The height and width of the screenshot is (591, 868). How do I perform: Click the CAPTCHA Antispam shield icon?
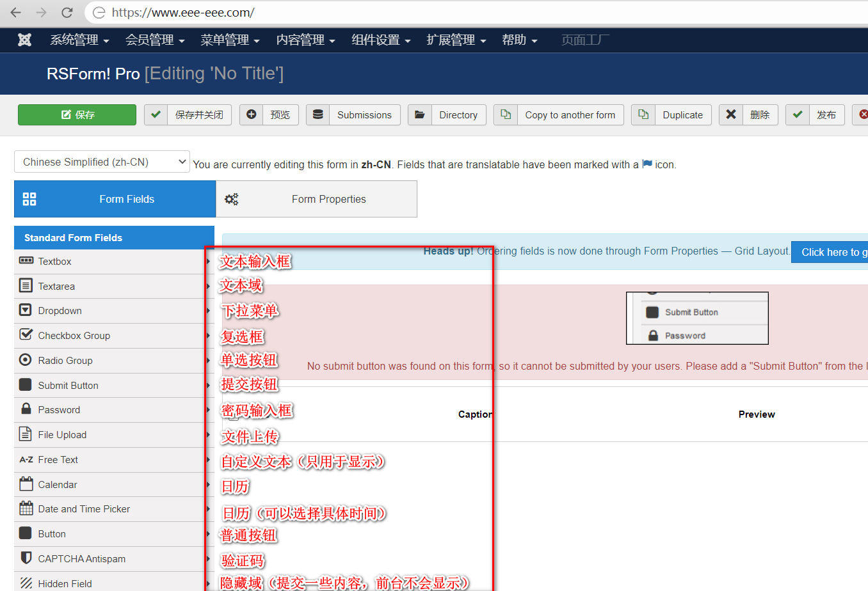[x=26, y=558]
